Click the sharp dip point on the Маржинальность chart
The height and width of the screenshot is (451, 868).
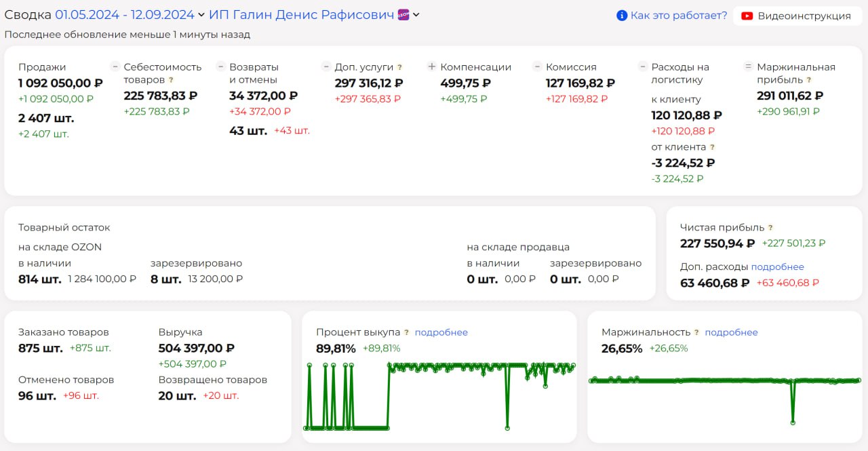coord(793,423)
